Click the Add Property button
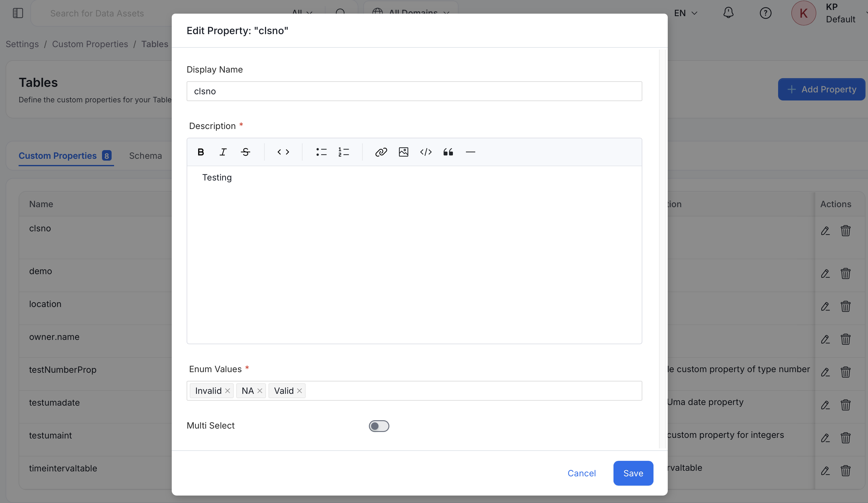The image size is (868, 503). tap(821, 89)
